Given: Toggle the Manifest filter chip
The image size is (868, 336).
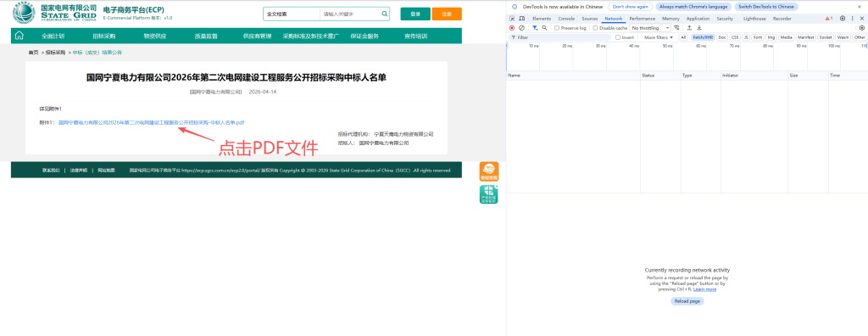Looking at the screenshot, I should [x=805, y=37].
